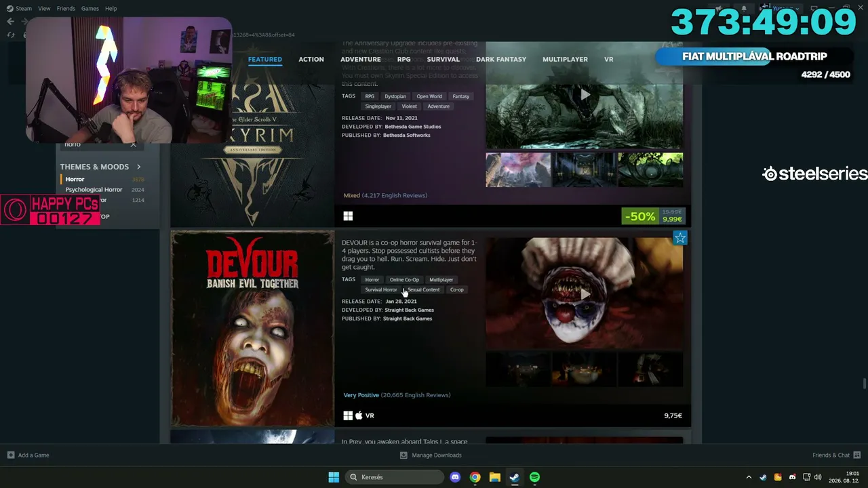This screenshot has height=488, width=868.
Task: Open the DEVOUR cover art
Action: (252, 329)
